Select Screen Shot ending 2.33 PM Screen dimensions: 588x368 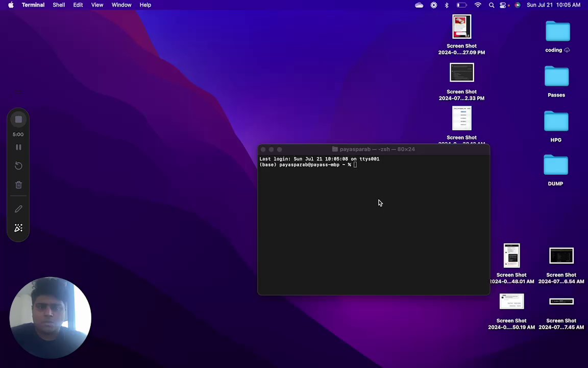coord(461,82)
